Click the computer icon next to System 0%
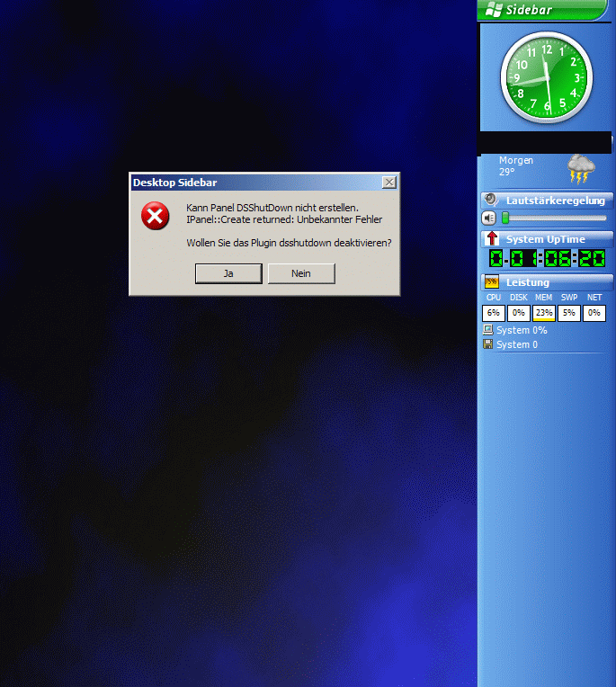This screenshot has width=616, height=687. point(487,329)
